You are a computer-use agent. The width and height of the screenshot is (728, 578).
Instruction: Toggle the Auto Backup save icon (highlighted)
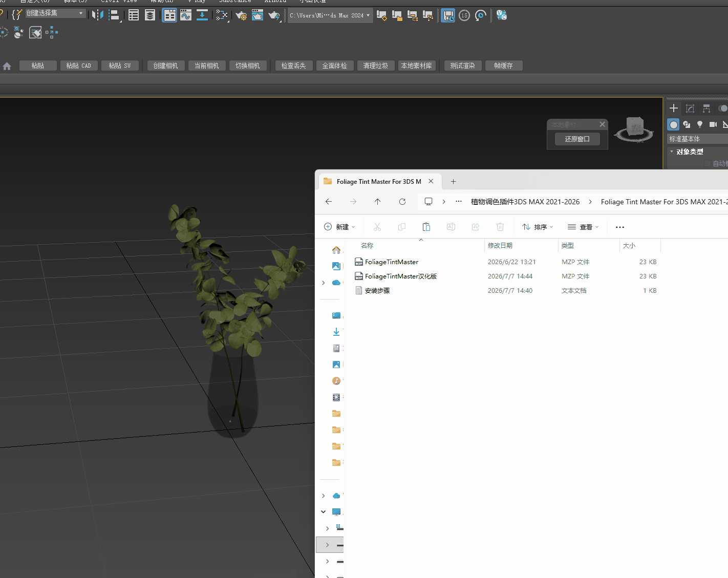coord(448,15)
